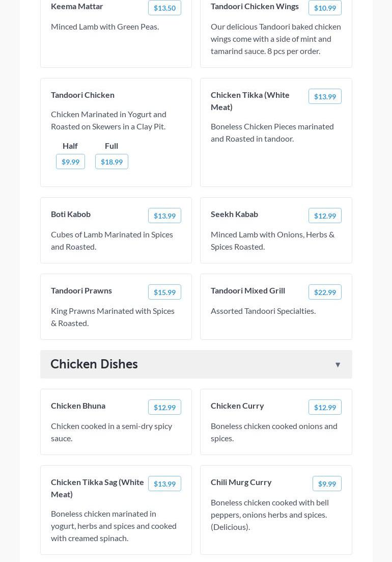Choose Full Tandoori Chicken at $18.99
Image resolution: width=392 pixels, height=562 pixels.
click(x=111, y=162)
